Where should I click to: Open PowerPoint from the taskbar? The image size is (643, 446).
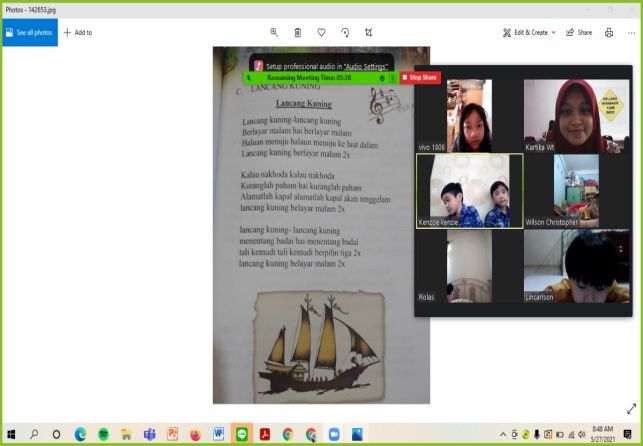point(173,434)
